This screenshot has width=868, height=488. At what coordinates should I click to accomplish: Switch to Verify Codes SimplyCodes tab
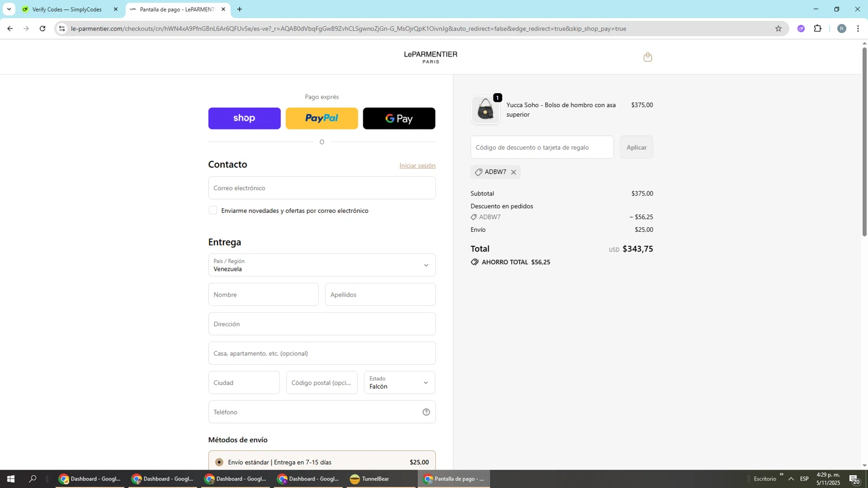click(x=67, y=9)
